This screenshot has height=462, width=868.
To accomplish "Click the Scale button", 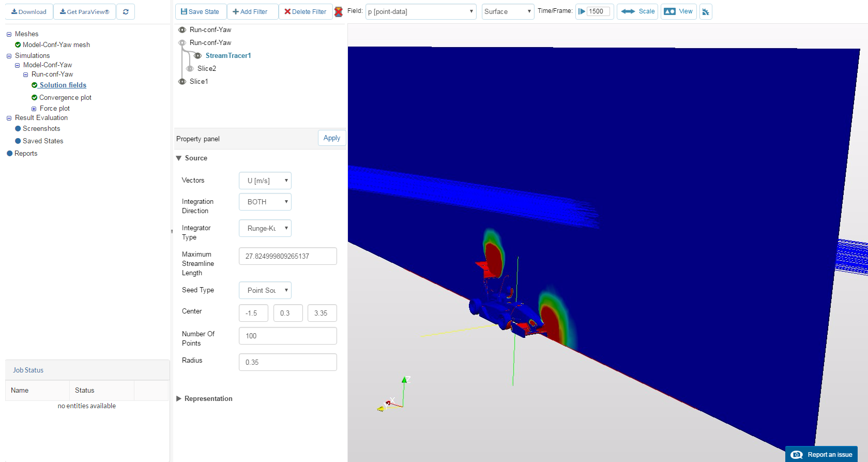I will (x=637, y=11).
